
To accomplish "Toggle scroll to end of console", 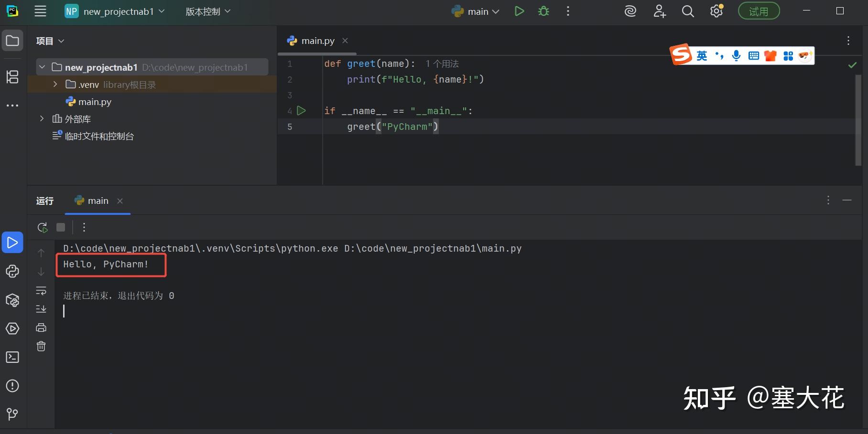I will tap(41, 309).
